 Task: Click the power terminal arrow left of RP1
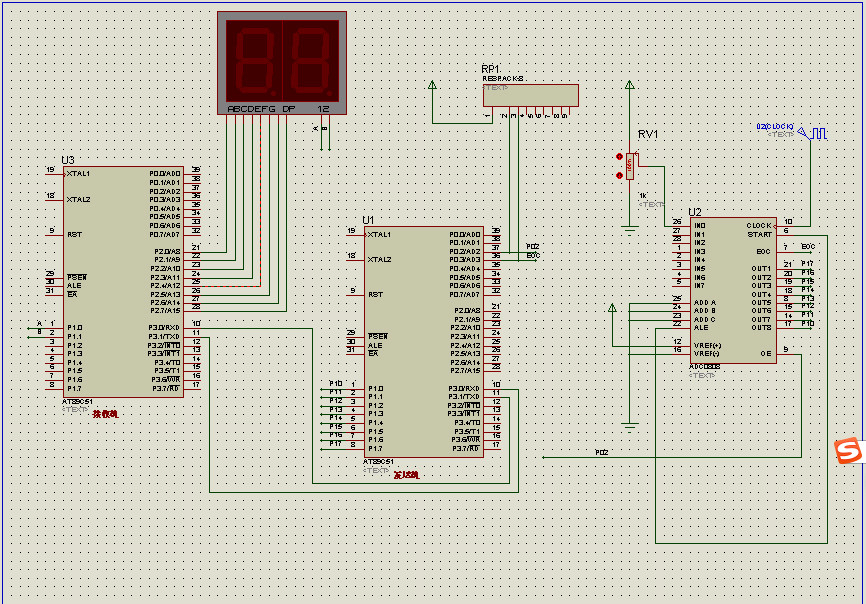coord(432,85)
